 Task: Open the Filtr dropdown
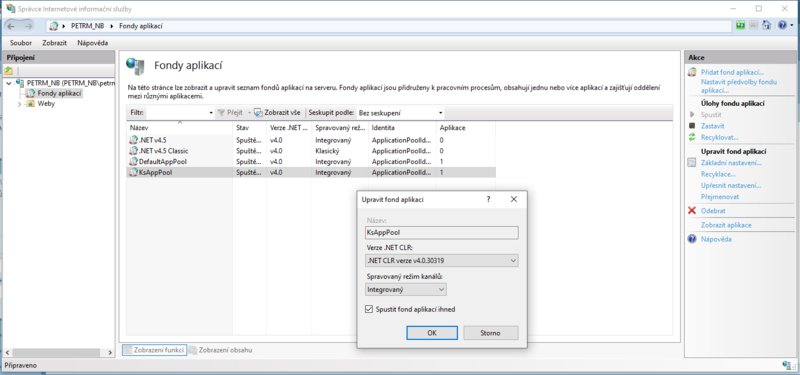click(x=211, y=113)
